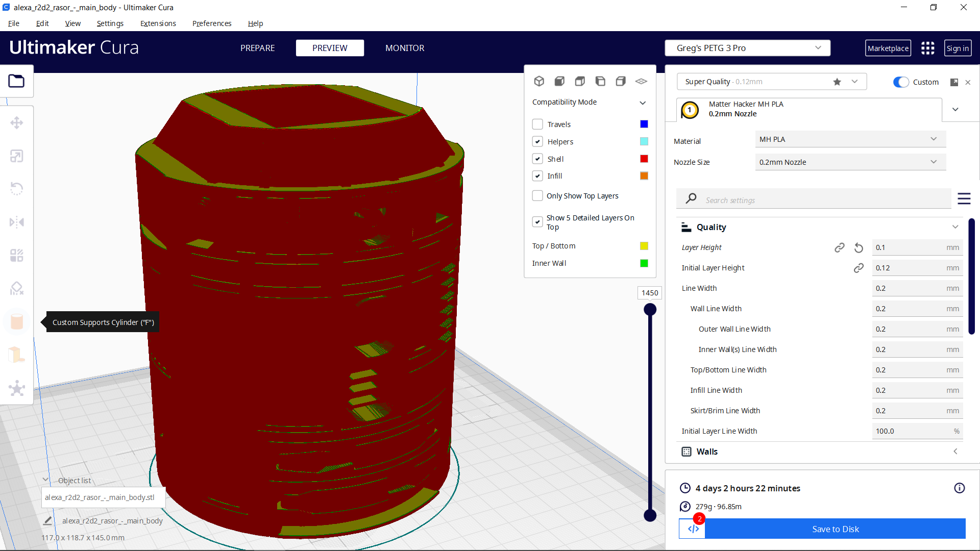Screen dimensions: 980x551
Task: Select the Scale tool
Action: [x=17, y=156]
